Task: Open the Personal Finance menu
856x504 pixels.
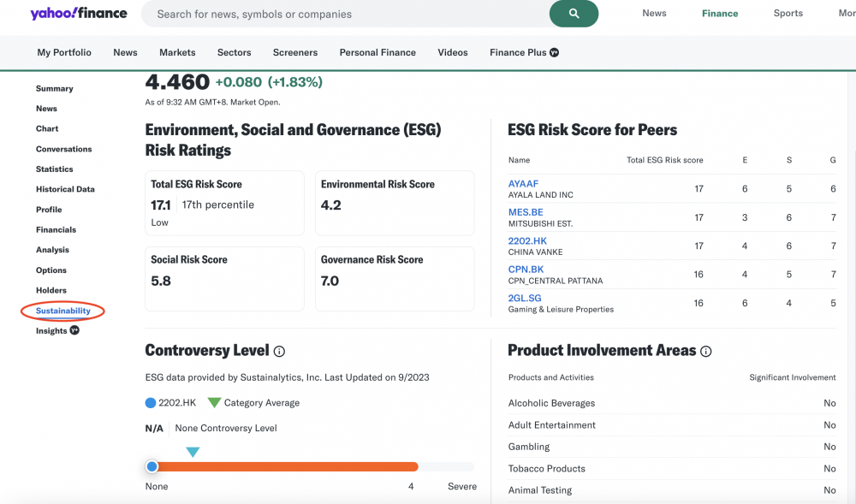Action: tap(377, 52)
